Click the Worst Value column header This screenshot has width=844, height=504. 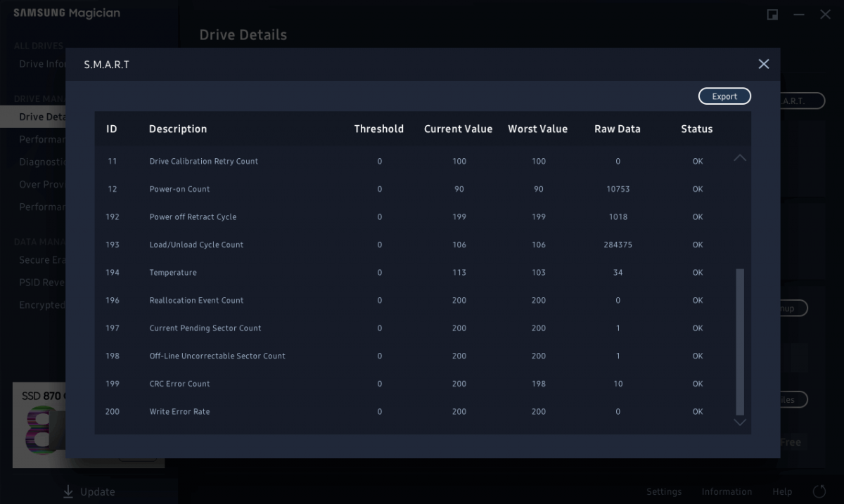(538, 129)
